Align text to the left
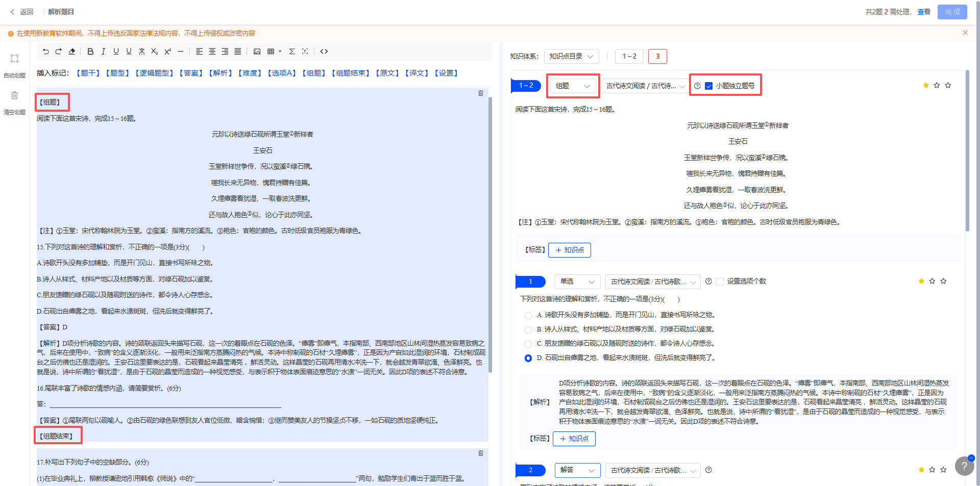 click(x=199, y=52)
